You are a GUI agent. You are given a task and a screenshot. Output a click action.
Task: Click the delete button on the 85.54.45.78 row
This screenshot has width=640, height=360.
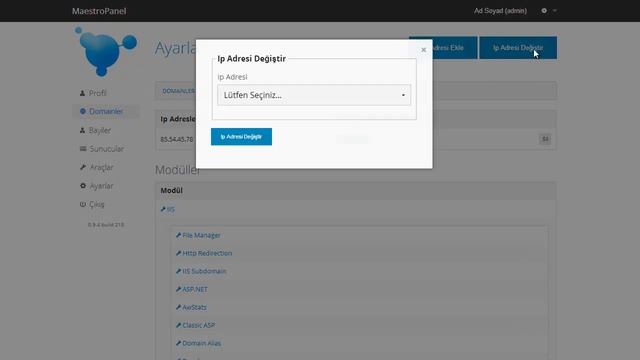[545, 139]
